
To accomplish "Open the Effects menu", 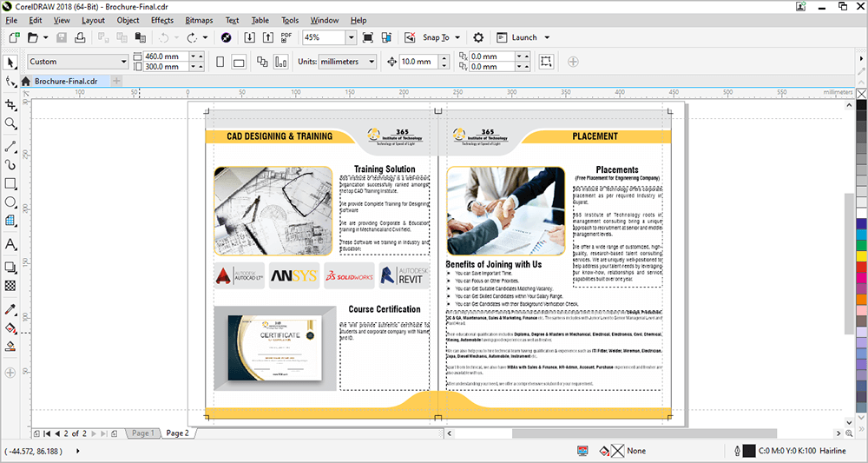I will 162,21.
